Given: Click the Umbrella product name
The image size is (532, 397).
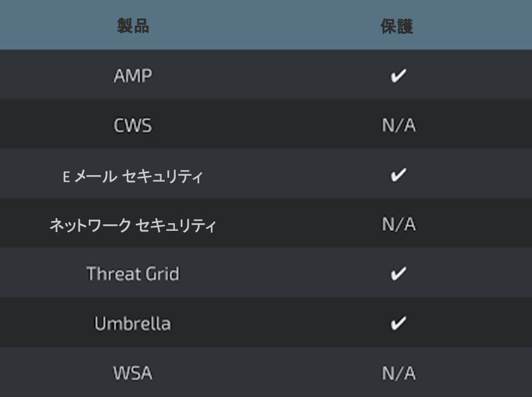Looking at the screenshot, I should (133, 323).
